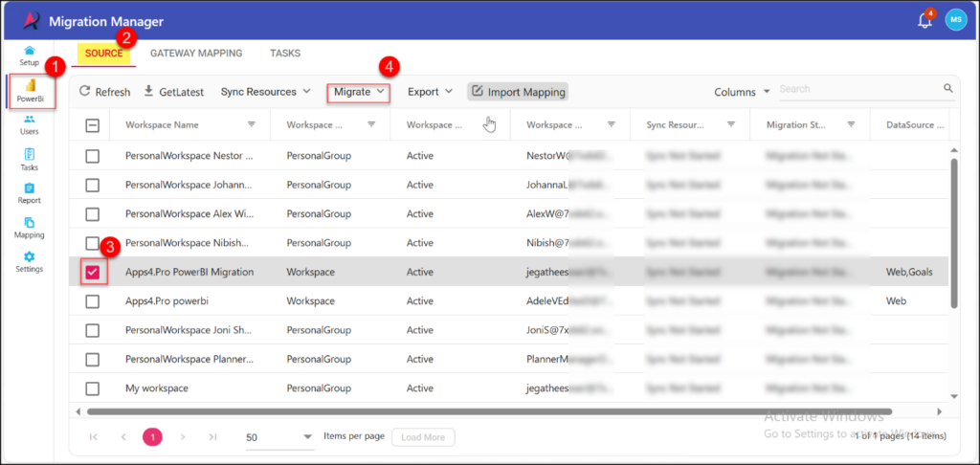Click the horizontal table scrollbar
Viewport: 980px width, 465px height.
coord(489,411)
